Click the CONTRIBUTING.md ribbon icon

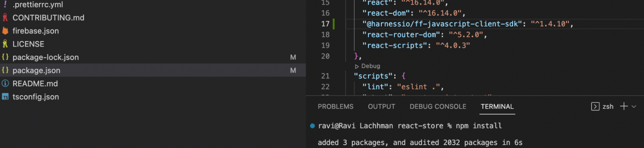pyautogui.click(x=5, y=17)
